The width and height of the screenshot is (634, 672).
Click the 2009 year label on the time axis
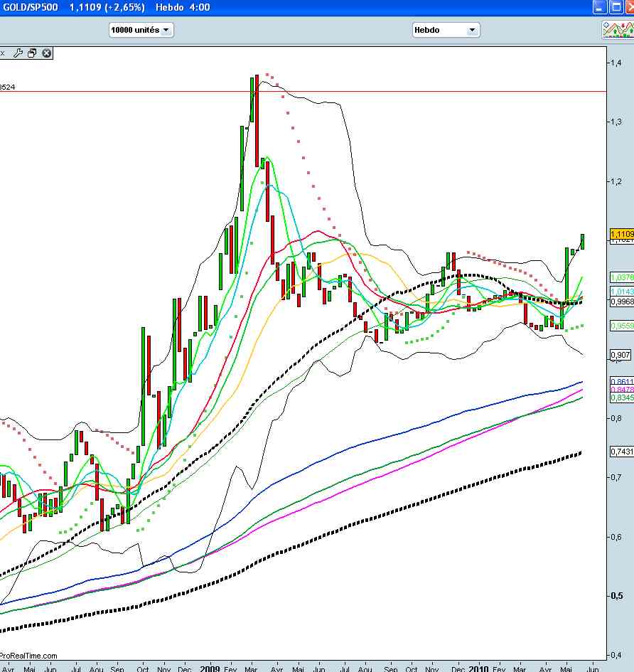click(x=210, y=668)
